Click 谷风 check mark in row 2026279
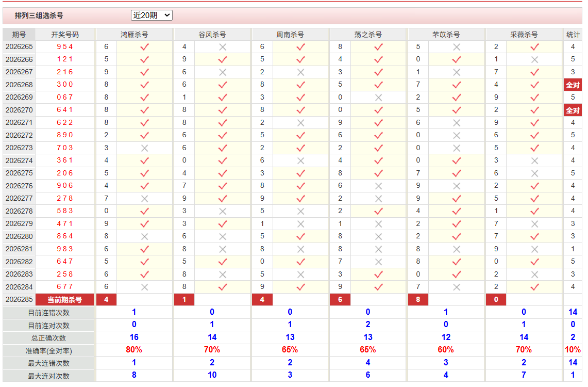 [x=223, y=224]
